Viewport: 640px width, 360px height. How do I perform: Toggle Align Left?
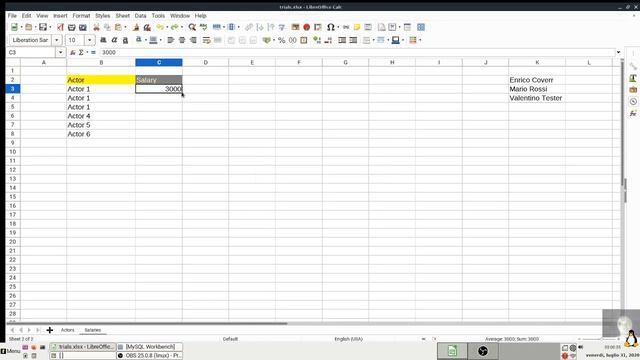point(171,40)
